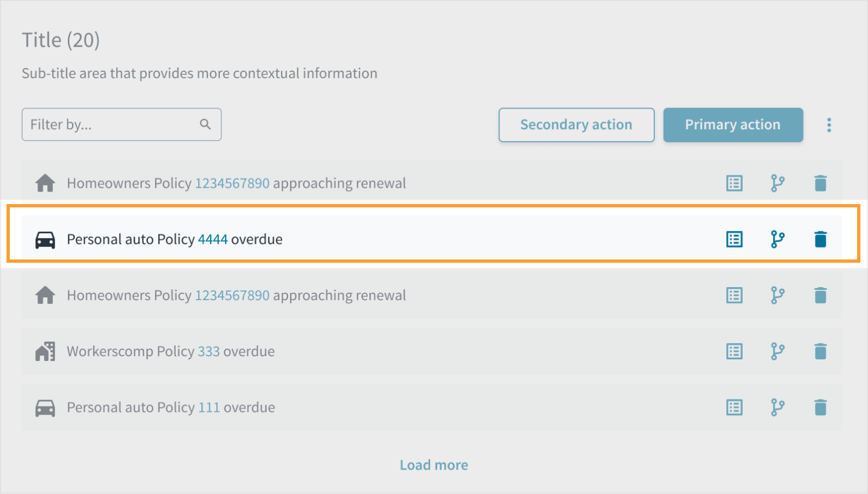Click the magnifier icon in Filter field
Viewport: 868px width, 494px height.
[205, 124]
